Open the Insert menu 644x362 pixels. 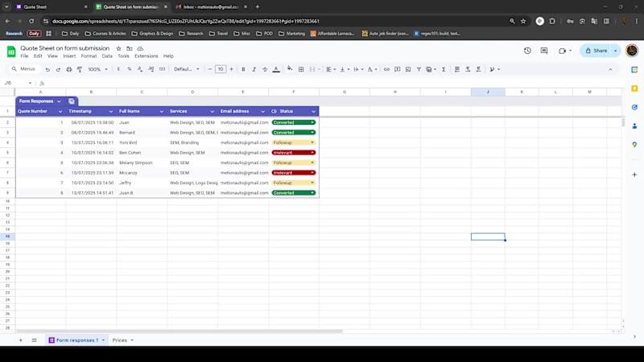click(x=69, y=56)
